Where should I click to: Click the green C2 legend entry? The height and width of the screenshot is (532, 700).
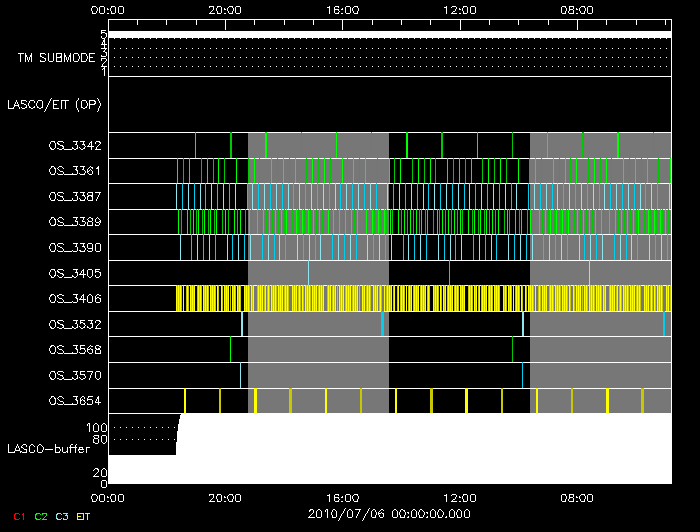tap(40, 516)
